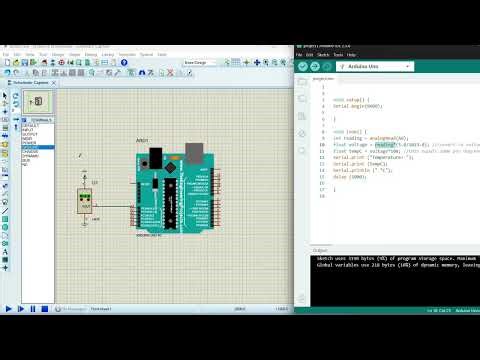Viewport: 480px width, 360px height.
Task: Toggle wire autorouter in Proteus toolbar
Action: 131,73
